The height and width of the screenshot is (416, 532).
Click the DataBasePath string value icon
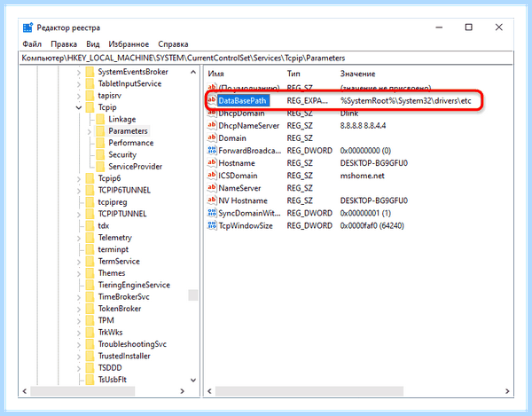[x=212, y=100]
